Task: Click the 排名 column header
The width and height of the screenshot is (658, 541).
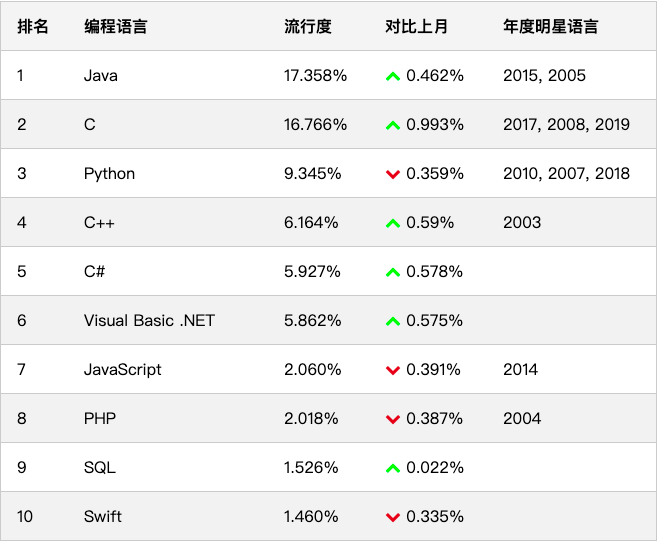Action: tap(33, 27)
